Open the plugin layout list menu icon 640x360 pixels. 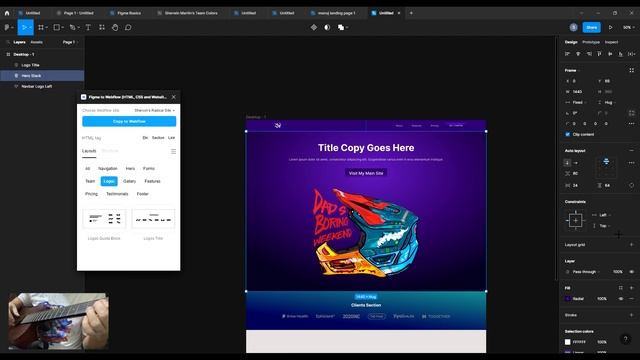pyautogui.click(x=173, y=151)
